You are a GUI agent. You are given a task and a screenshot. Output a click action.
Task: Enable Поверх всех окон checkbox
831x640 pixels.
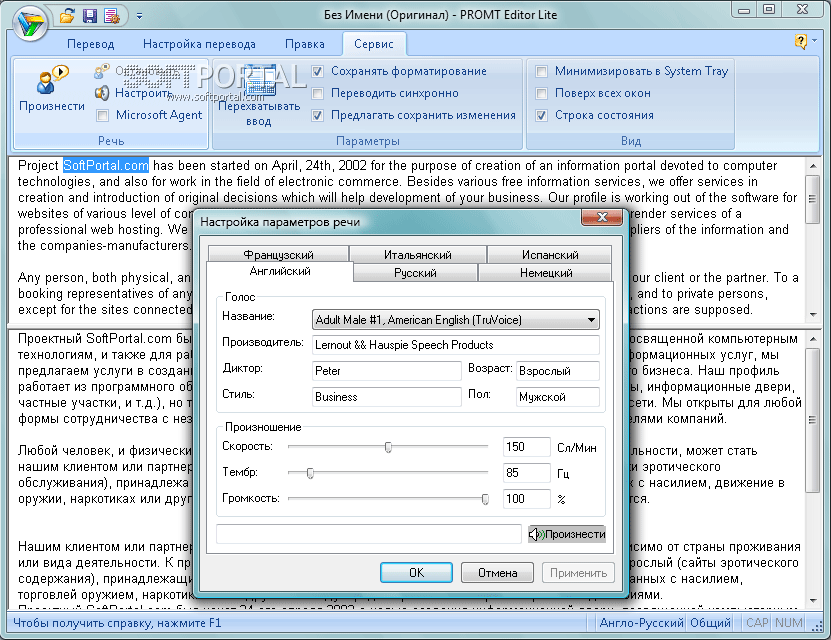click(541, 93)
